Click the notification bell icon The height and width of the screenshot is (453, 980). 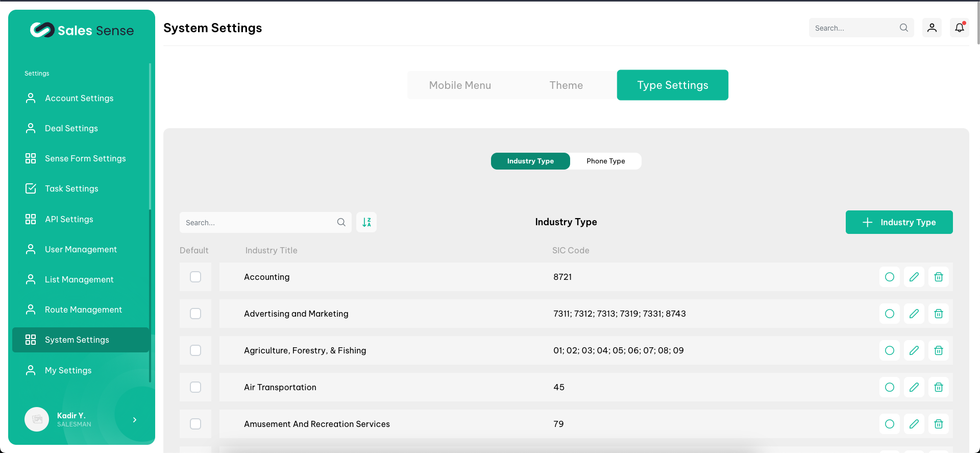pos(959,28)
